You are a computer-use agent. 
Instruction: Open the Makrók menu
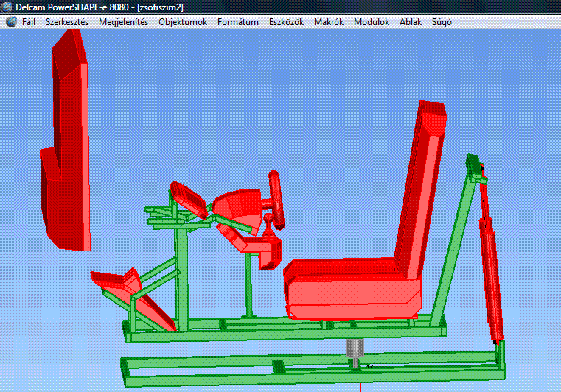329,22
